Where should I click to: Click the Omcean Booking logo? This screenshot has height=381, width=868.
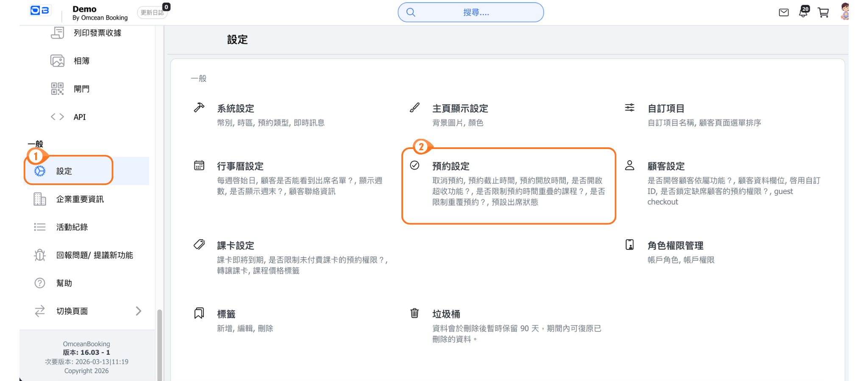(40, 11)
